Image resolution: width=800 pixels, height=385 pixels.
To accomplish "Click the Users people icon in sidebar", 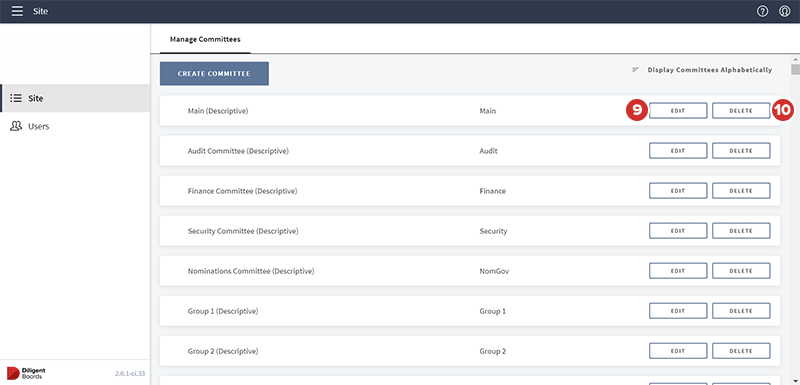I will pos(16,126).
